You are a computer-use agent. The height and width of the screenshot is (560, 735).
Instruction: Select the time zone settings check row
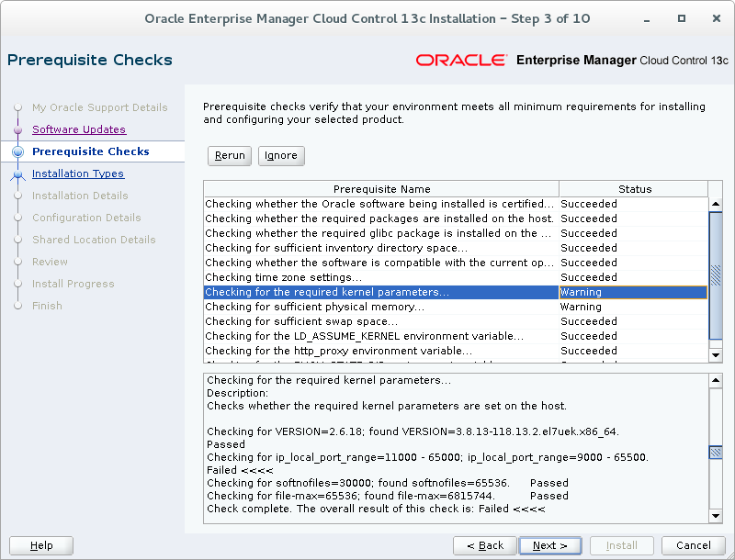tap(456, 277)
